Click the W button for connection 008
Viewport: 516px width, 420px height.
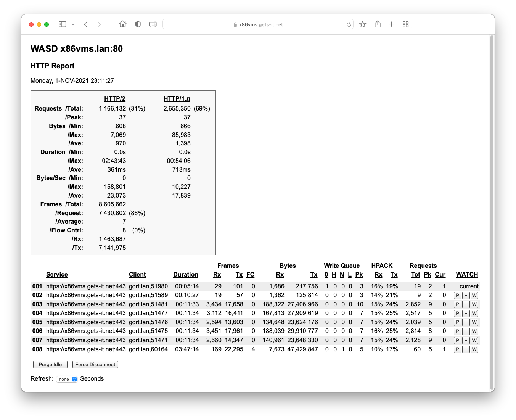coord(474,349)
